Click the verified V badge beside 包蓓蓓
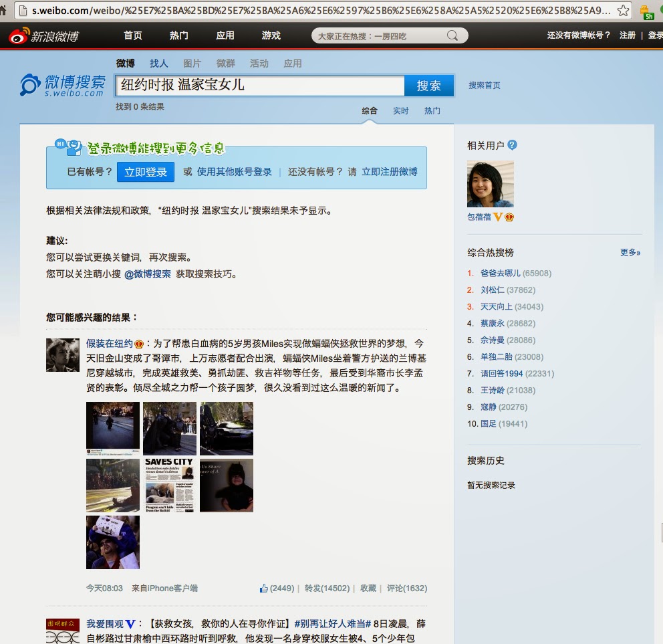663x644 pixels. (x=498, y=217)
